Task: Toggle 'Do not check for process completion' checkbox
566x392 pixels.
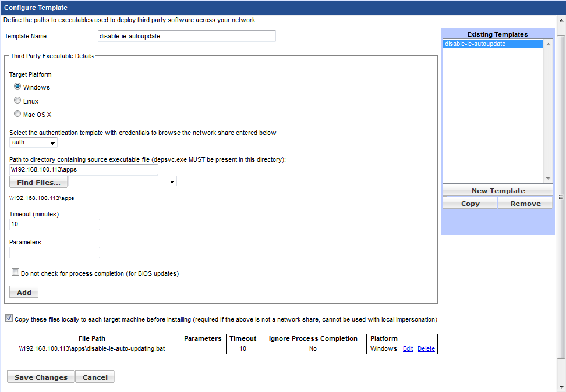Action: pos(16,272)
